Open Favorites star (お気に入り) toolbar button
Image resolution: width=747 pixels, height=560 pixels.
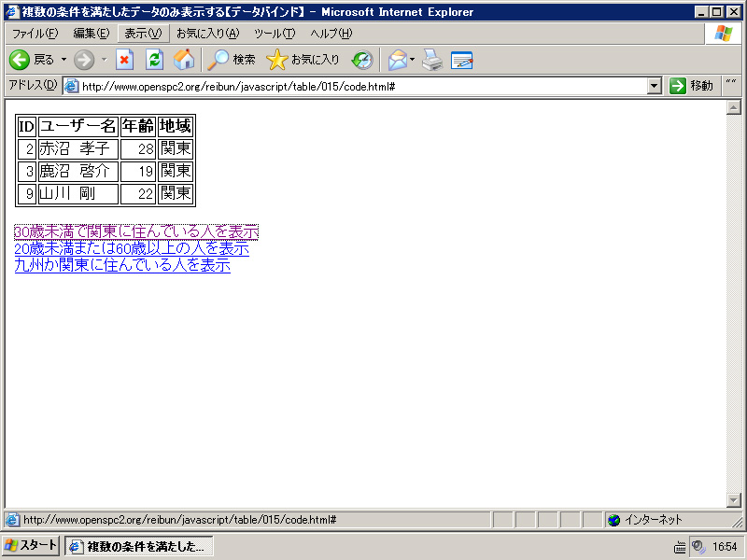tap(303, 60)
